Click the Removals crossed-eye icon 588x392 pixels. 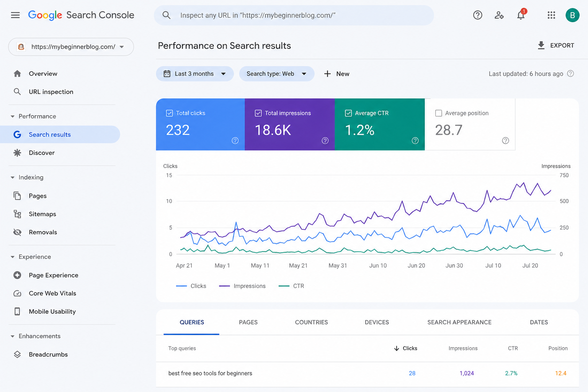17,232
